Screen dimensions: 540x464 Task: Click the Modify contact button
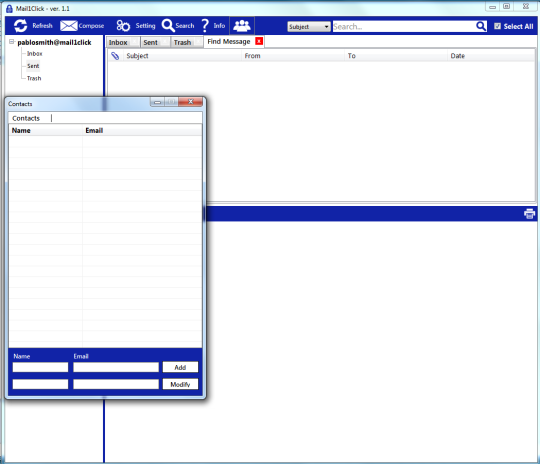[180, 384]
